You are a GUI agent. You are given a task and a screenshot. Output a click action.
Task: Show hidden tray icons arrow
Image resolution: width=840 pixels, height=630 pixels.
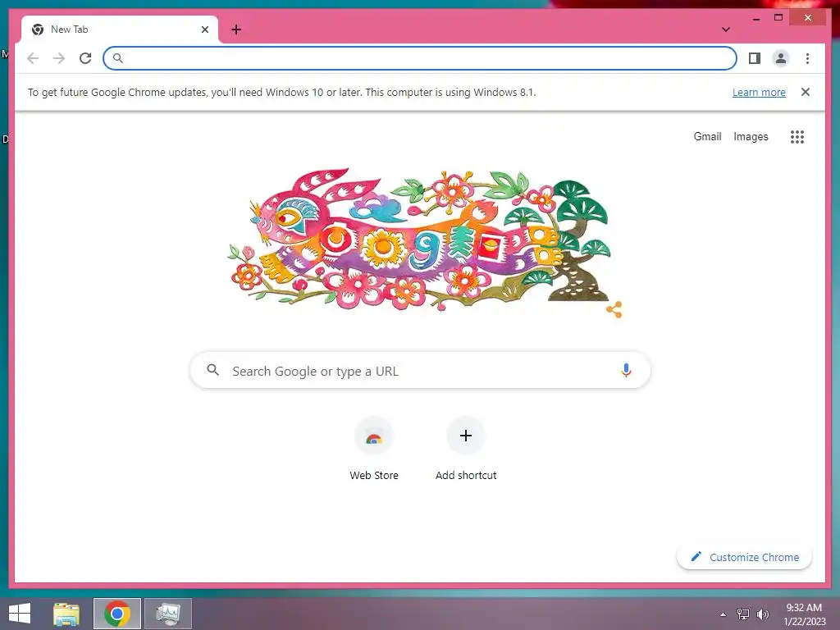click(724, 614)
